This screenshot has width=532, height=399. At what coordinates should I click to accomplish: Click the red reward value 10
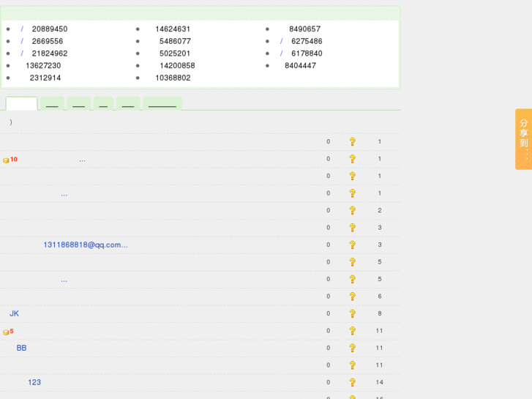tap(14, 160)
